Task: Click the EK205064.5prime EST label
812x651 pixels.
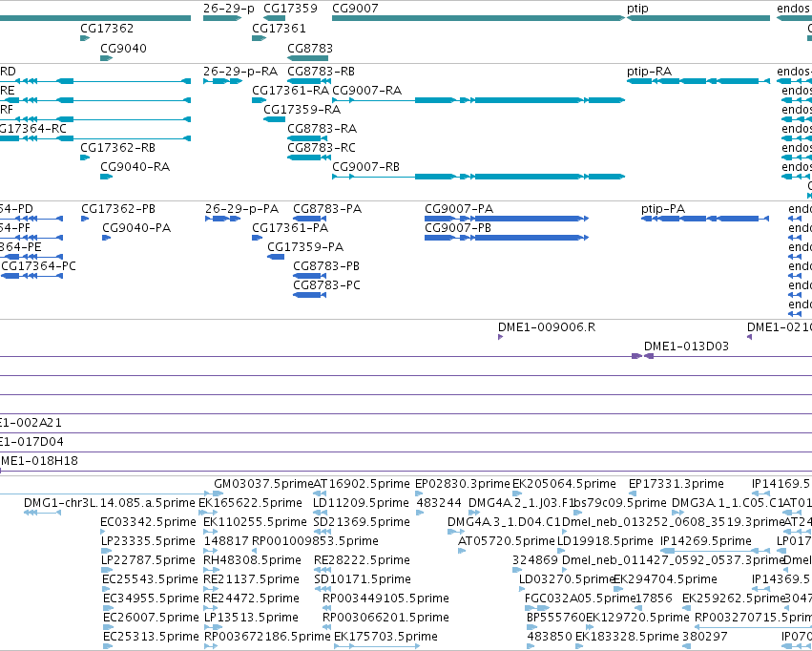Action: (564, 484)
